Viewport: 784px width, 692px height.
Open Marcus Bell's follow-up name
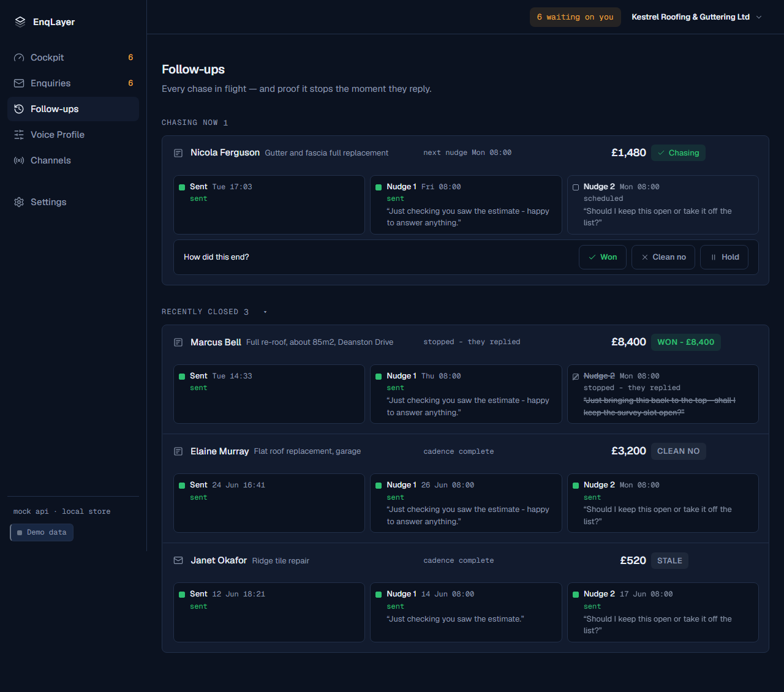click(x=216, y=342)
